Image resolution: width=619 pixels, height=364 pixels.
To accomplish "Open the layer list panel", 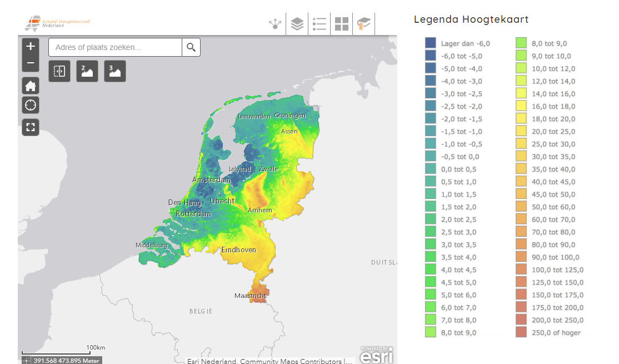I will [297, 24].
